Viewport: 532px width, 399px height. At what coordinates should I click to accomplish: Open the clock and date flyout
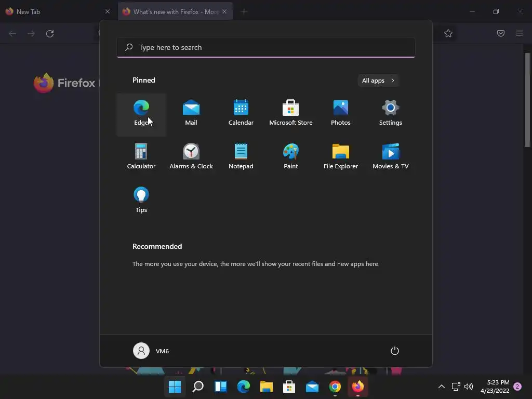[x=495, y=387]
